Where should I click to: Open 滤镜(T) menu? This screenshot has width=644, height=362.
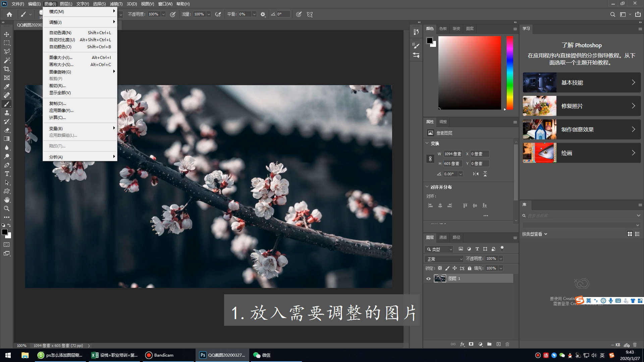[116, 4]
